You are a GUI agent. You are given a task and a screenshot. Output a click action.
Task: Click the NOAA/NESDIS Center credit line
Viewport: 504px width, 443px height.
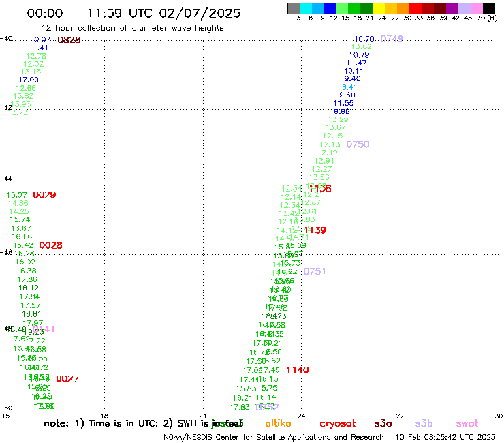coord(274,438)
